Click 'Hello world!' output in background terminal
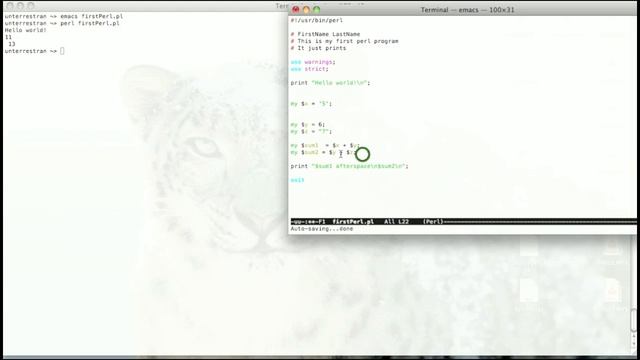 (25, 30)
